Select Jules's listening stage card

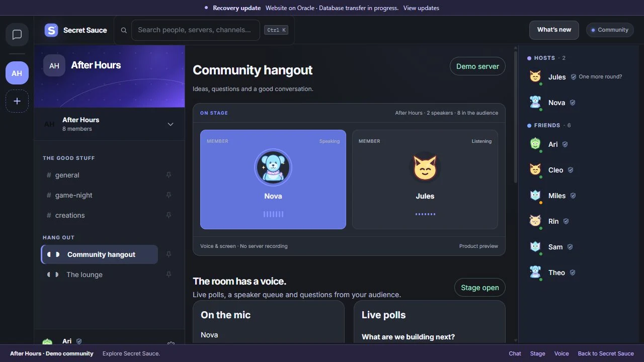point(425,179)
